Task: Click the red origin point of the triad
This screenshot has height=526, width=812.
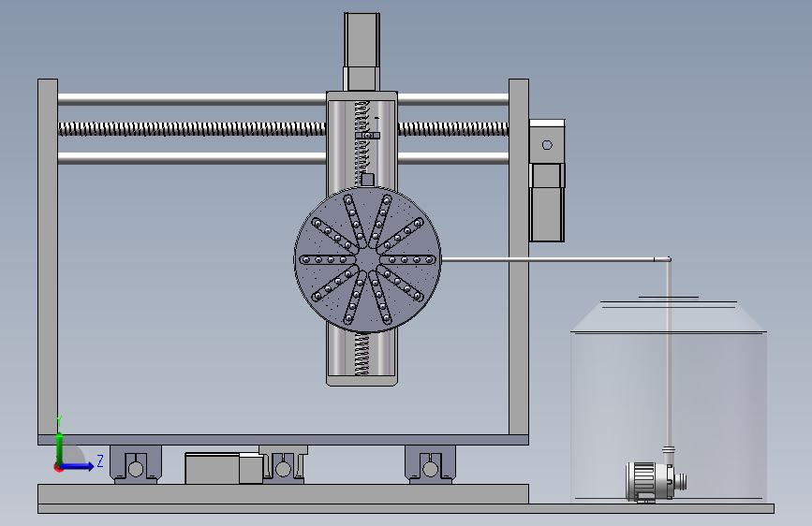Action: tap(58, 467)
